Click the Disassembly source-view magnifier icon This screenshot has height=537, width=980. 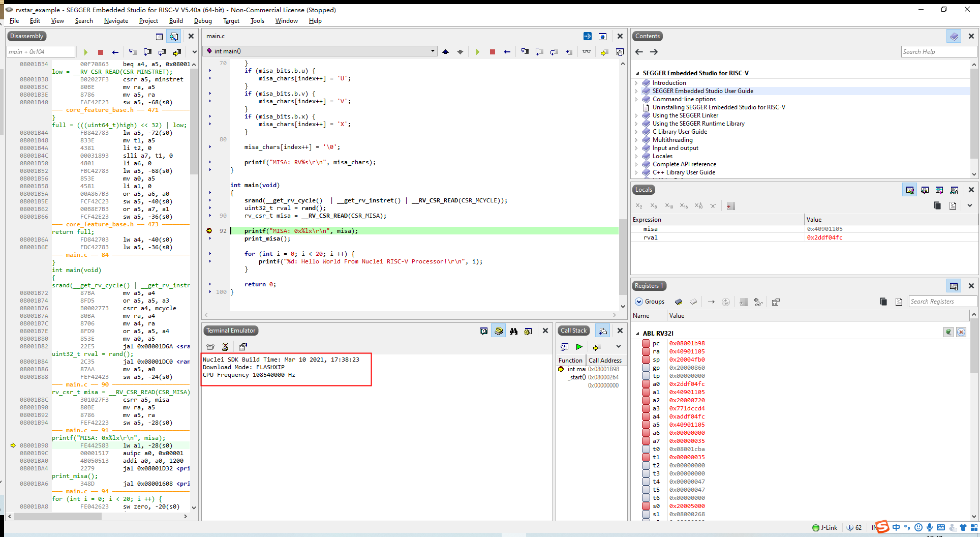174,36
